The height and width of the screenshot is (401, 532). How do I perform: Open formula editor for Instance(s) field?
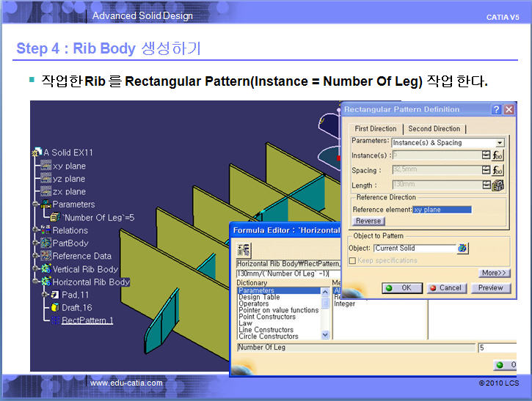tap(498, 155)
